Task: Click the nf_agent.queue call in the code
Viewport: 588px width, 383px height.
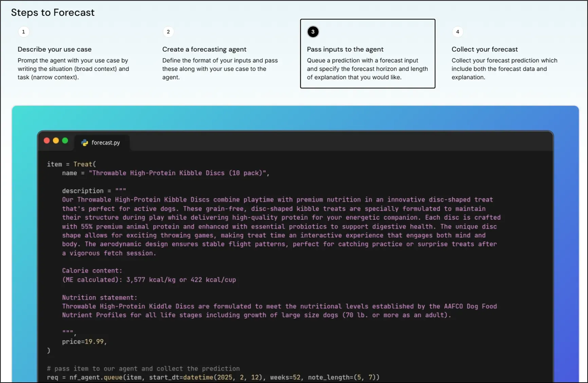Action: click(x=96, y=377)
